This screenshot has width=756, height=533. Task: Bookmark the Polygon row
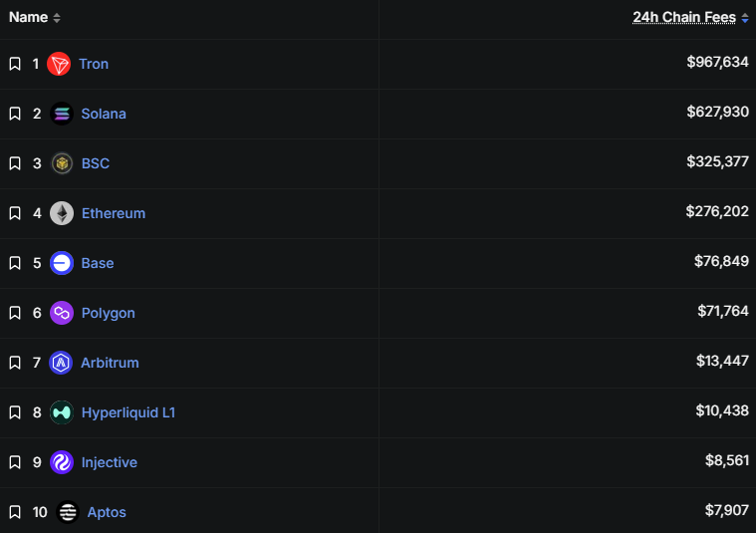pyautogui.click(x=15, y=313)
